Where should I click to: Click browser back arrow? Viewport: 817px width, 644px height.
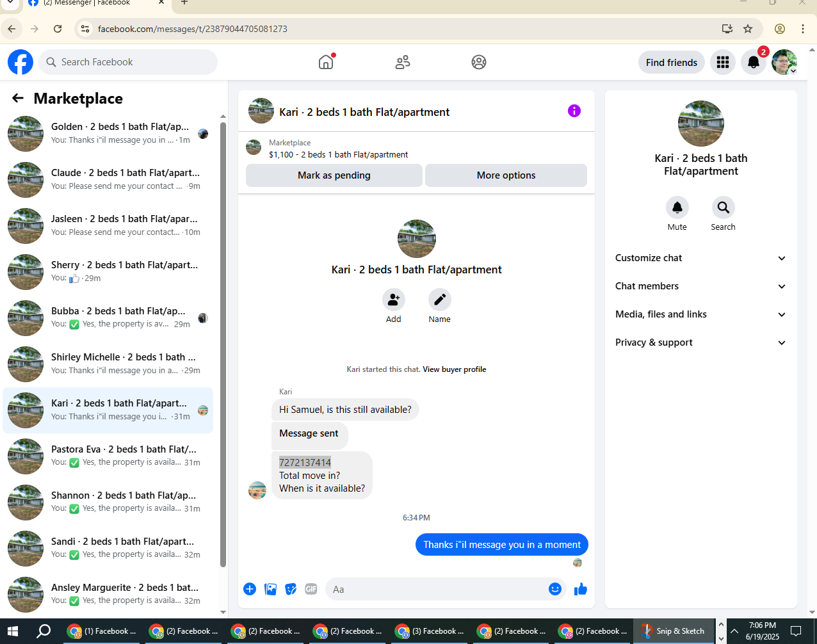pyautogui.click(x=12, y=29)
